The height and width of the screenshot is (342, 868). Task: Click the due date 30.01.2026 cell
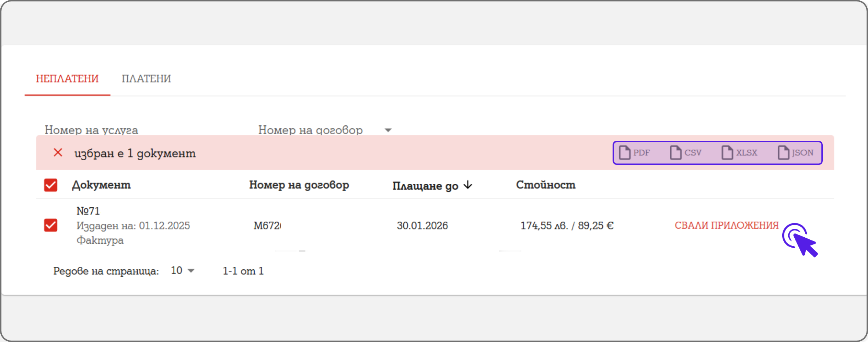422,226
